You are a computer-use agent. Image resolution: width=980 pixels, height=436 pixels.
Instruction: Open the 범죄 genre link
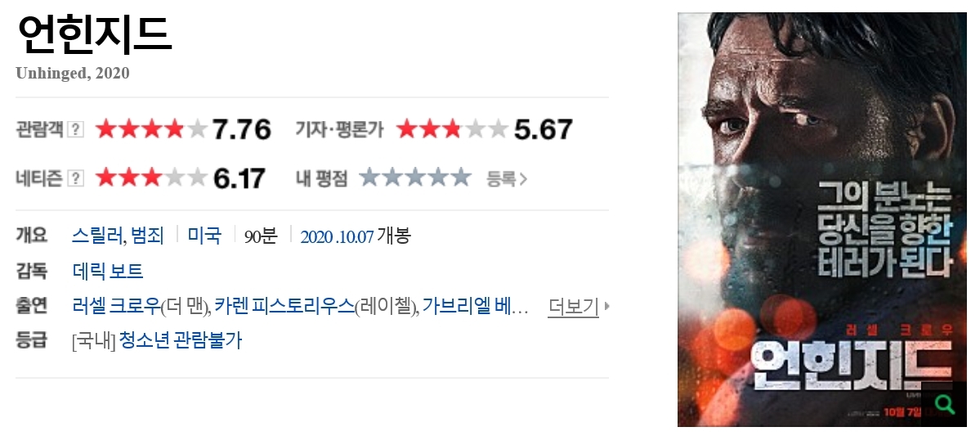point(147,236)
